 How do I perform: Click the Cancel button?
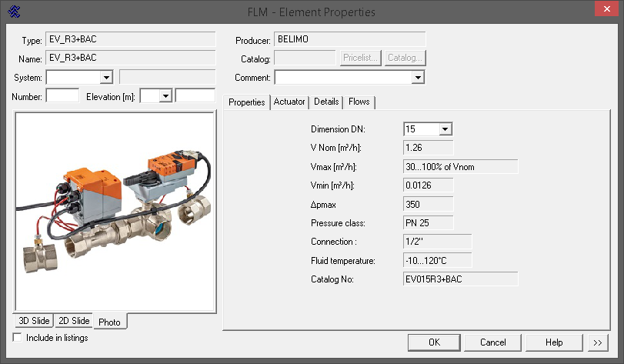(x=492, y=342)
